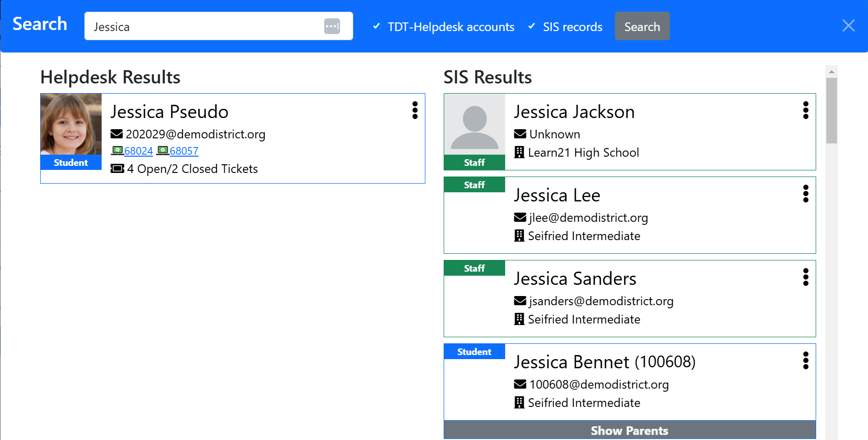This screenshot has height=440, width=868.
Task: Click laptop icon next to 68057
Action: [163, 150]
